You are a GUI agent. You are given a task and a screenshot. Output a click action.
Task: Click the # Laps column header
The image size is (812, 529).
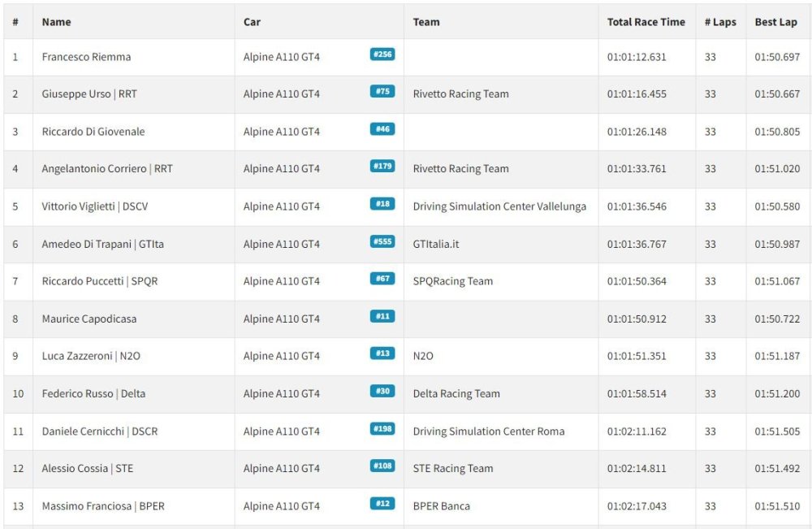coord(720,22)
